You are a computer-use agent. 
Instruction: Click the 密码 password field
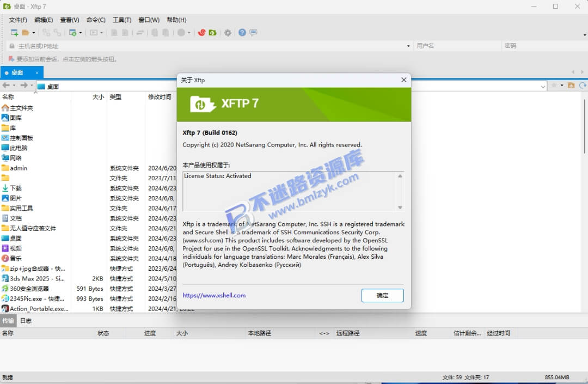pos(544,46)
